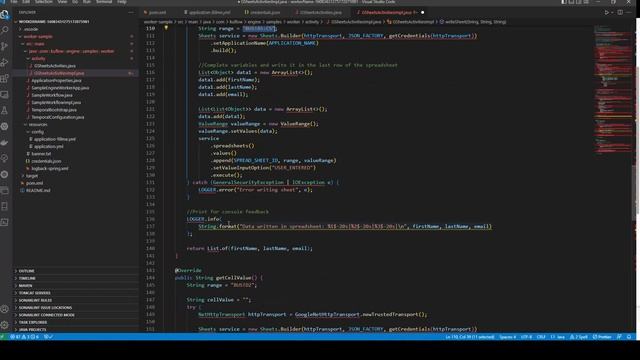Viewport: 640px width, 360px height.
Task: Open the Terminal menu
Action: click(104, 2)
